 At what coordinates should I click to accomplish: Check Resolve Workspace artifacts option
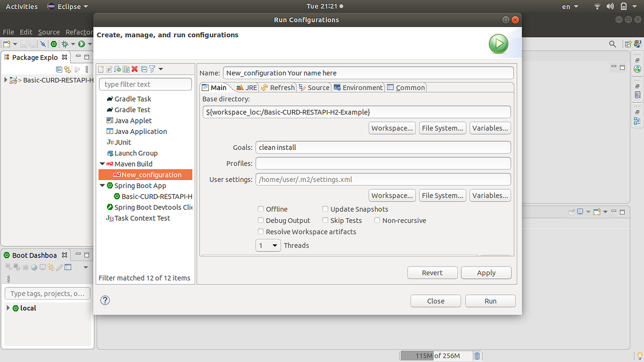[261, 232]
